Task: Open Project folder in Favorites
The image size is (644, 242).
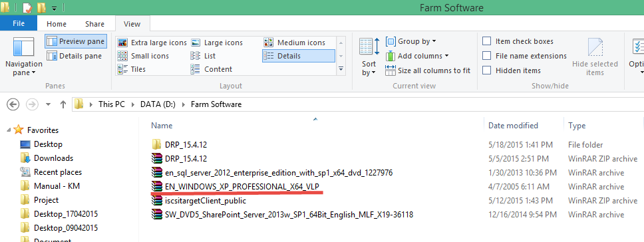Action: (x=46, y=199)
